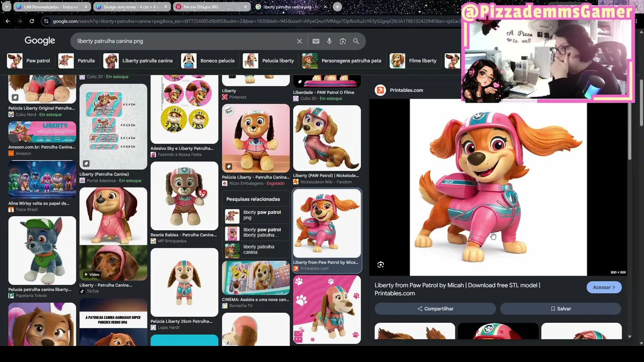Open the Amazon.com.br Patrulha Canina thumbnail

(x=42, y=132)
